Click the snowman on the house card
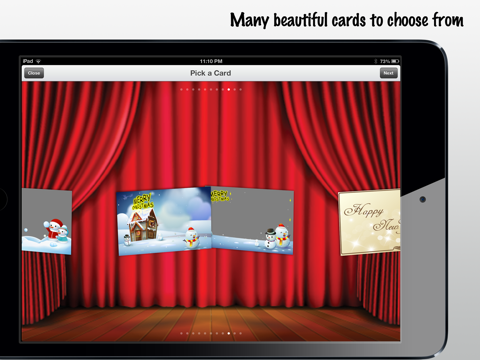The height and width of the screenshot is (360, 480). click(191, 237)
